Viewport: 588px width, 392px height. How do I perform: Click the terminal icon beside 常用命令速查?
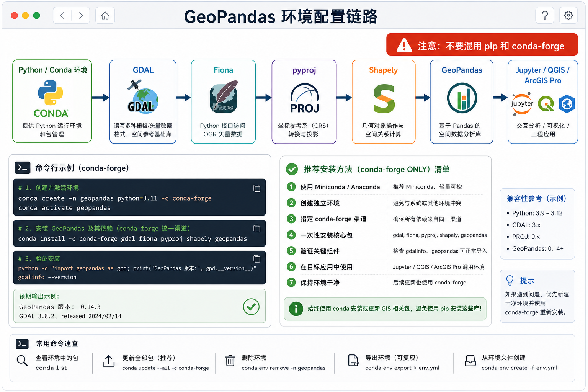(x=22, y=344)
